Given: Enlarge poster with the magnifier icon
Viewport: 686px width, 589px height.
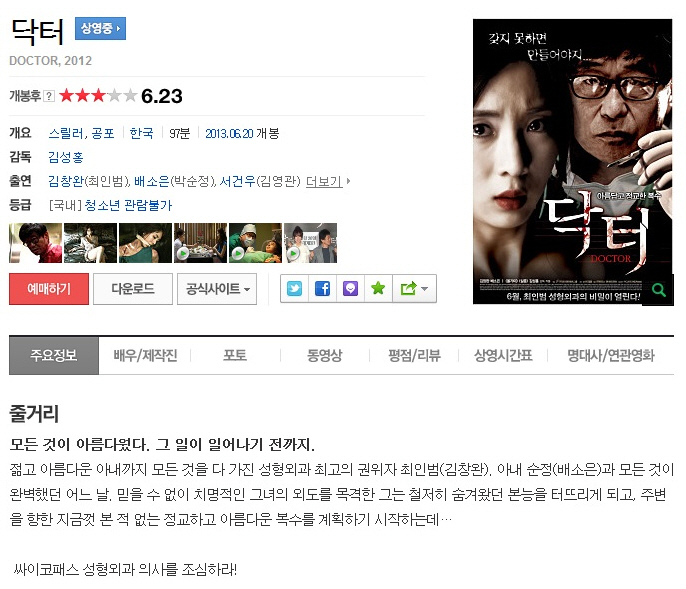Looking at the screenshot, I should (658, 290).
